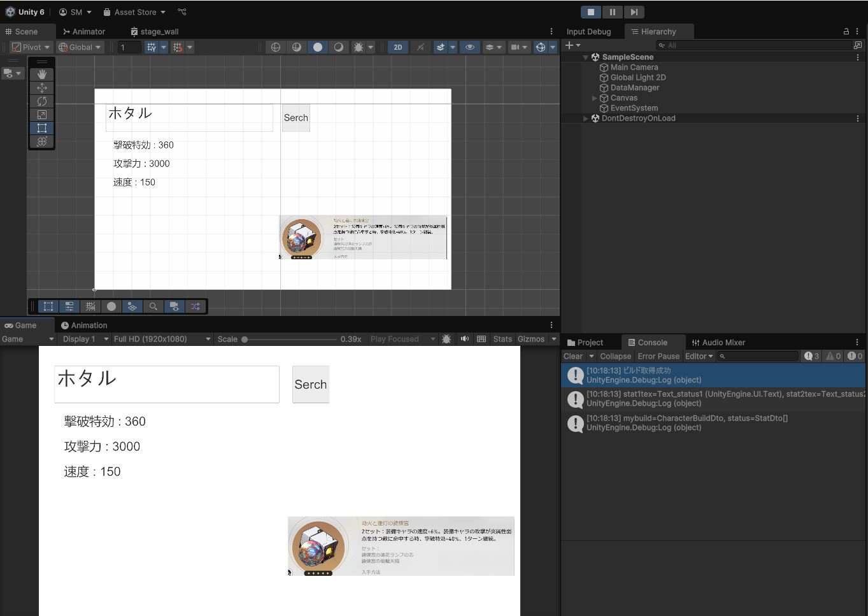Toggle Stats overlay in Game view
868x616 pixels.
[502, 339]
